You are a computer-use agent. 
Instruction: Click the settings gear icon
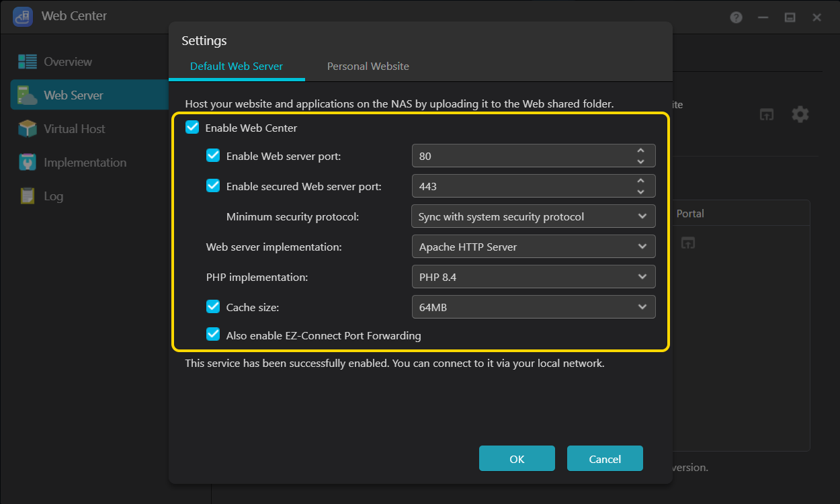(x=800, y=114)
